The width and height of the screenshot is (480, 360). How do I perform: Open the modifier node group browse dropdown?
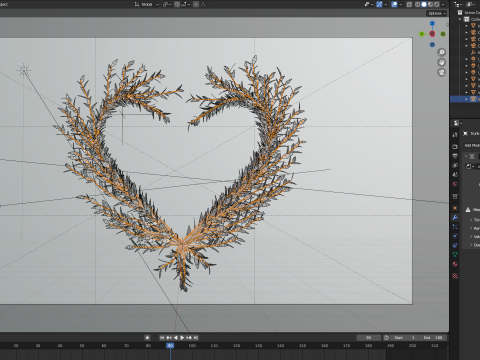[470, 166]
